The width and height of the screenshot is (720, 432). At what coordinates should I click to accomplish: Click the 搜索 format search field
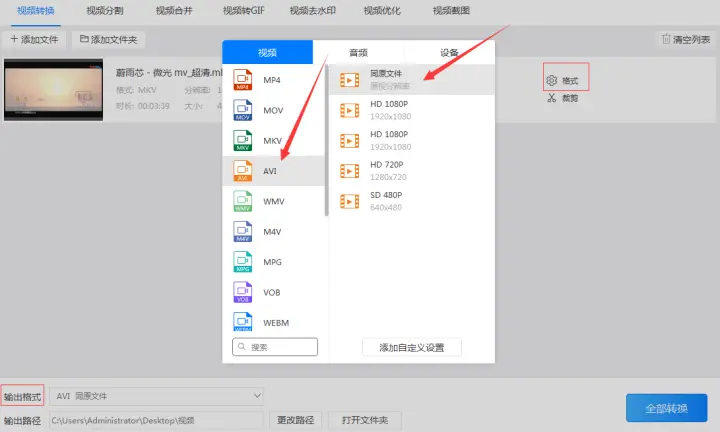[275, 347]
